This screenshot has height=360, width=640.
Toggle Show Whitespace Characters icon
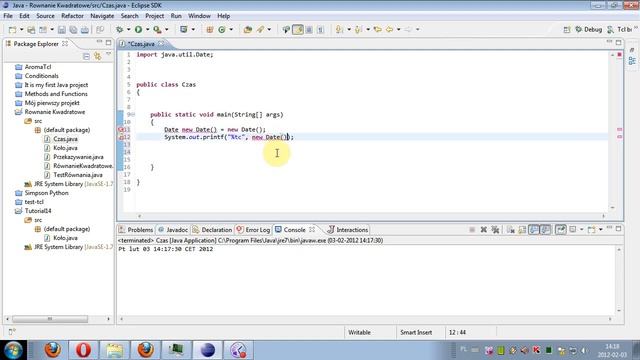pos(320,29)
